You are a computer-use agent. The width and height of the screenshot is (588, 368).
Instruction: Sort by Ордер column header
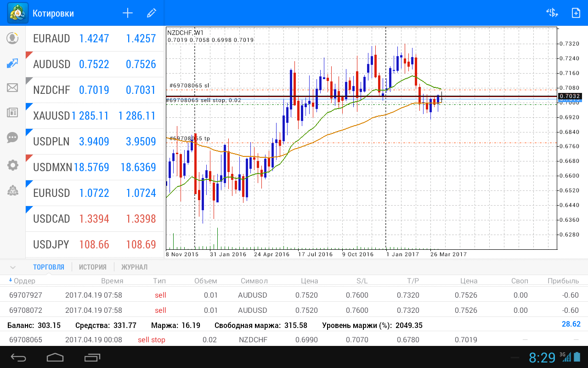(x=22, y=281)
